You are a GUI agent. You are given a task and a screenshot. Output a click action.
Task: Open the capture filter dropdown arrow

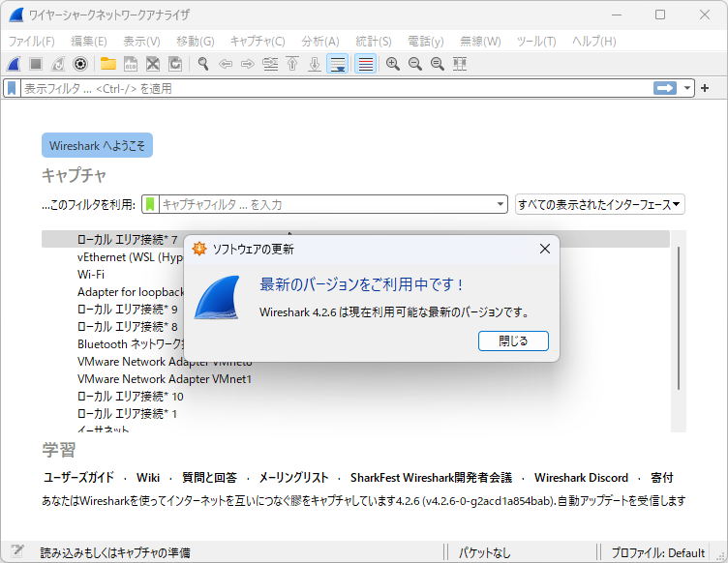500,204
